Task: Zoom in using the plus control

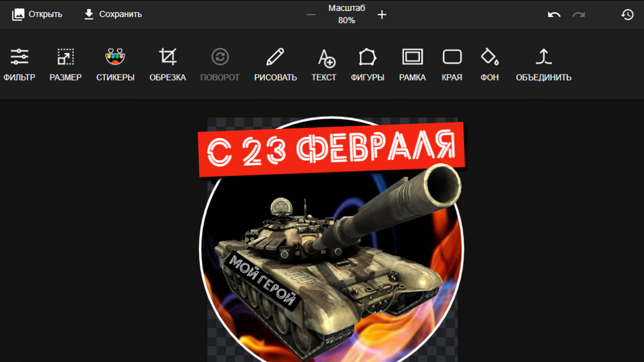Action: click(382, 15)
